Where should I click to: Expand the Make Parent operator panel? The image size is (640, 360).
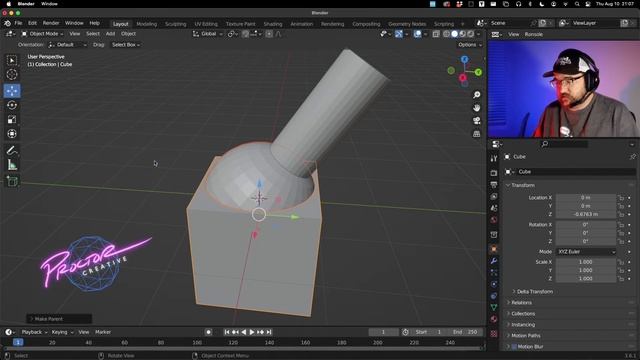coord(59,319)
